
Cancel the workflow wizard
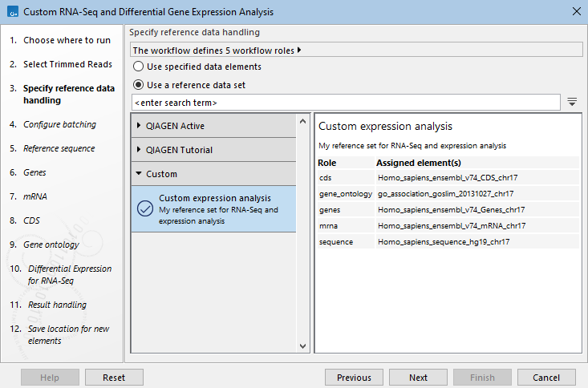click(x=545, y=378)
